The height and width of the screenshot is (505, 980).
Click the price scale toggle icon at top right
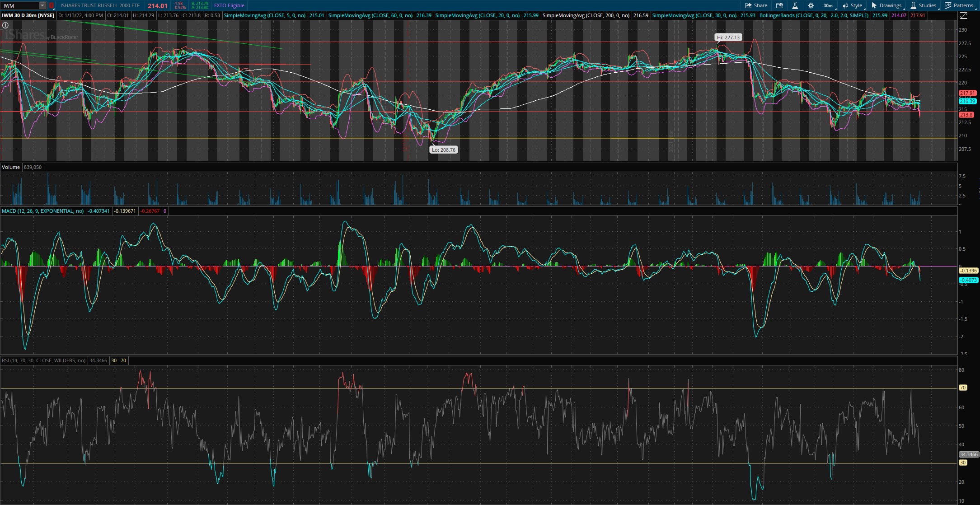point(963,16)
